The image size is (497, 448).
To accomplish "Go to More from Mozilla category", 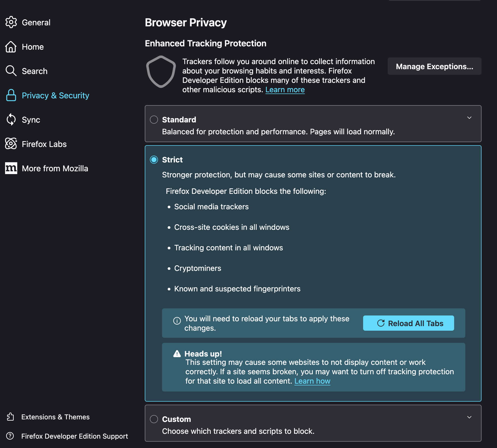I will 55,168.
